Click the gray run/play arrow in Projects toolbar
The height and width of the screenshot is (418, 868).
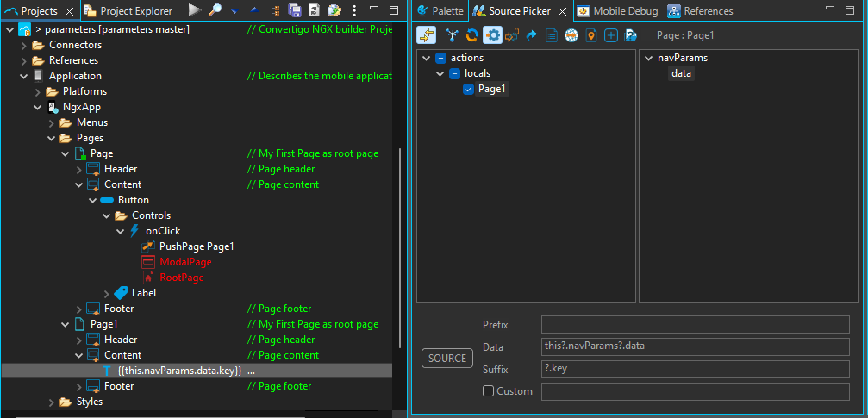[194, 10]
